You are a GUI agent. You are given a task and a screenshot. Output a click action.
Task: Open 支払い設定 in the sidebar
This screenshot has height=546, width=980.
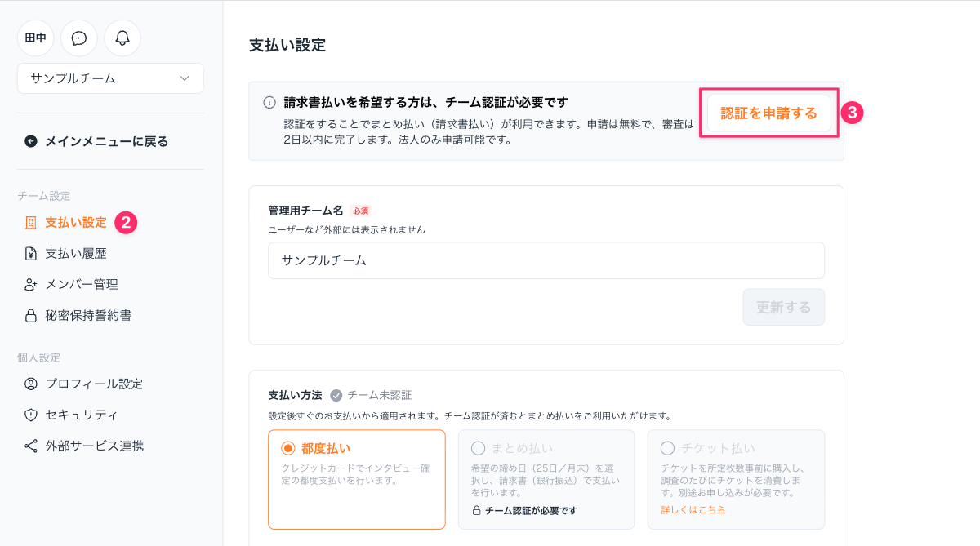click(75, 222)
